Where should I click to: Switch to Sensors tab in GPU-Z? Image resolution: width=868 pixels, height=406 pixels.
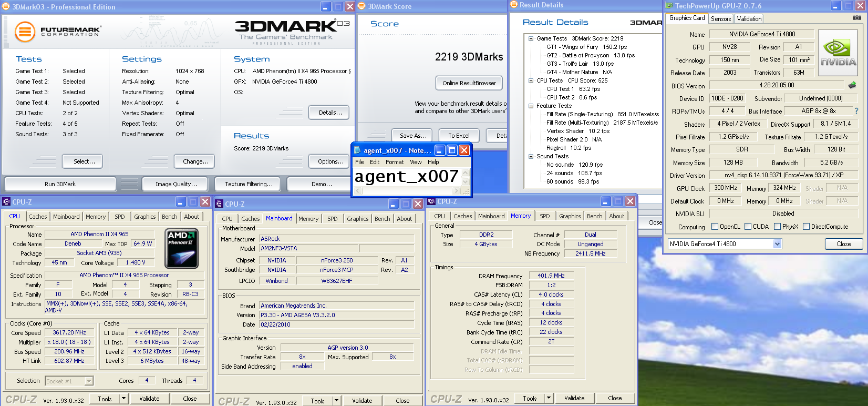tap(721, 18)
